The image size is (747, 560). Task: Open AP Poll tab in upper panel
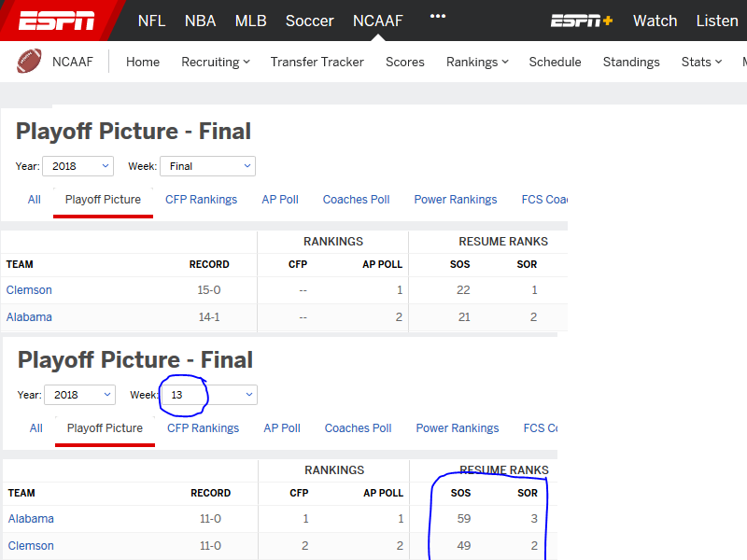[280, 200]
